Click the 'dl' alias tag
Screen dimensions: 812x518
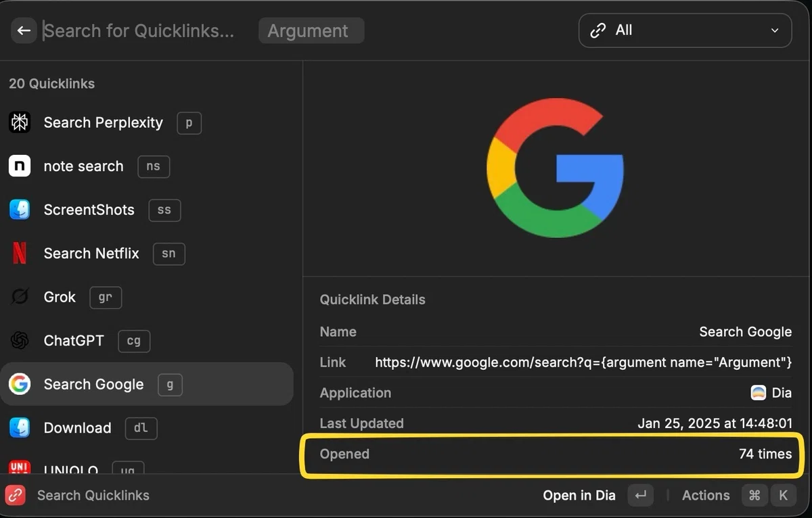(141, 428)
